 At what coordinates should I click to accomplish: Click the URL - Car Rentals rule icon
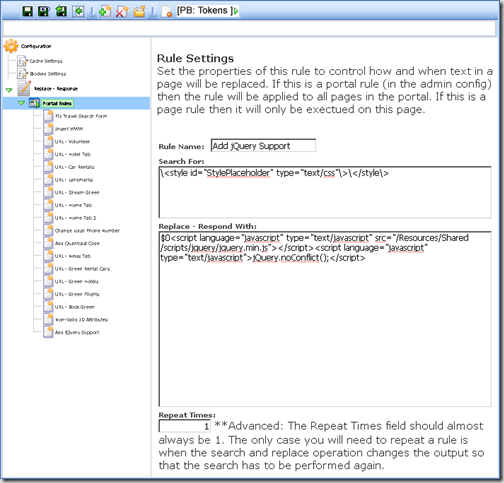(48, 167)
